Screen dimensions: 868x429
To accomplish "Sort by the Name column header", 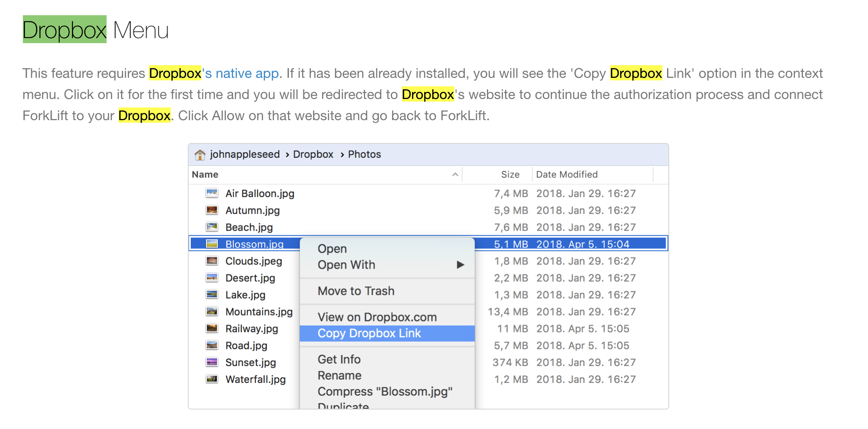I will click(205, 174).
